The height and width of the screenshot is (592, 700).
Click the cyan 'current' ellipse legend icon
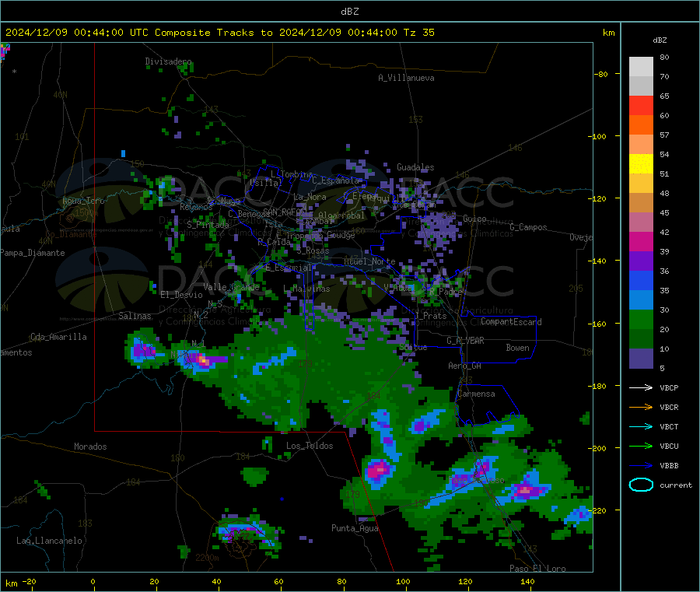click(641, 485)
